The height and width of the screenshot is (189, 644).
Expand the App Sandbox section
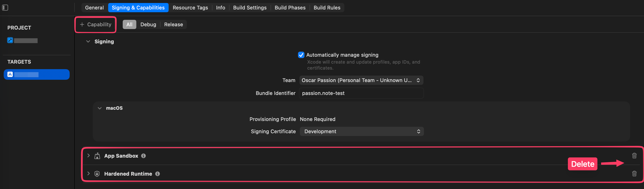click(88, 156)
